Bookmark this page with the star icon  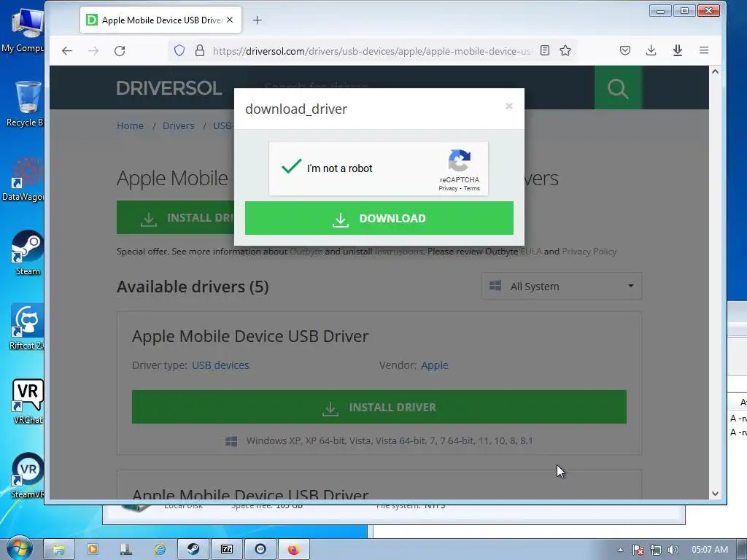[565, 50]
